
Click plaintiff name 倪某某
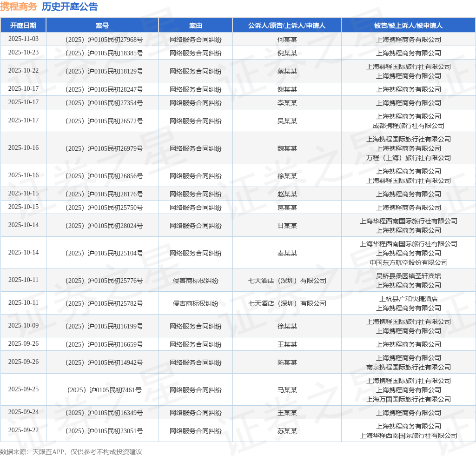287,53
